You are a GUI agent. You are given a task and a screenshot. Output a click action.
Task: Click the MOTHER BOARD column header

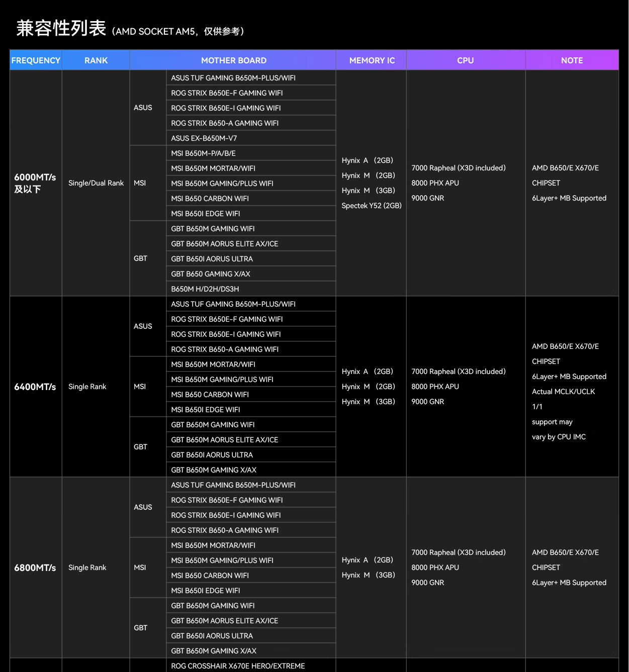click(x=233, y=60)
